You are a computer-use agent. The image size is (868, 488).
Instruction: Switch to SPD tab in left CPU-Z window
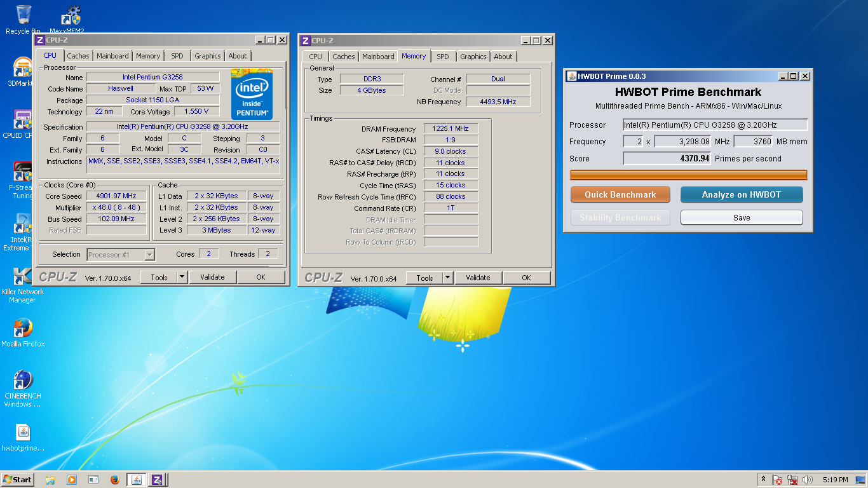pyautogui.click(x=177, y=56)
